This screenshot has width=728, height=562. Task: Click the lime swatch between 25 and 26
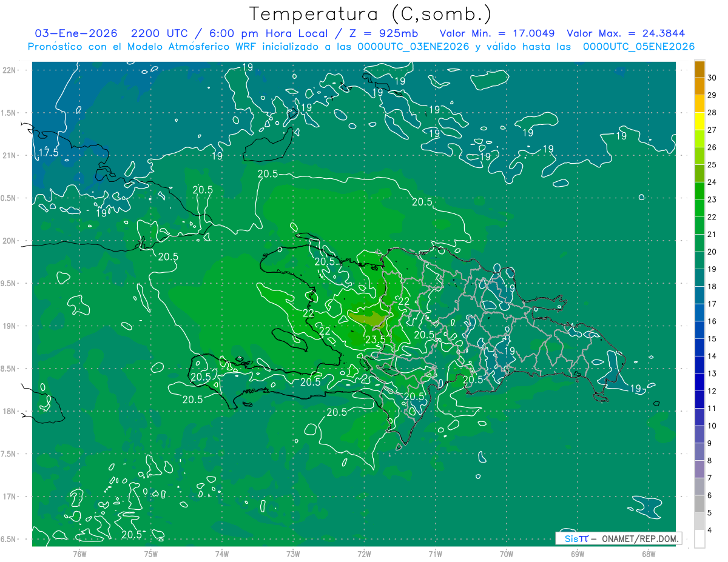(699, 156)
